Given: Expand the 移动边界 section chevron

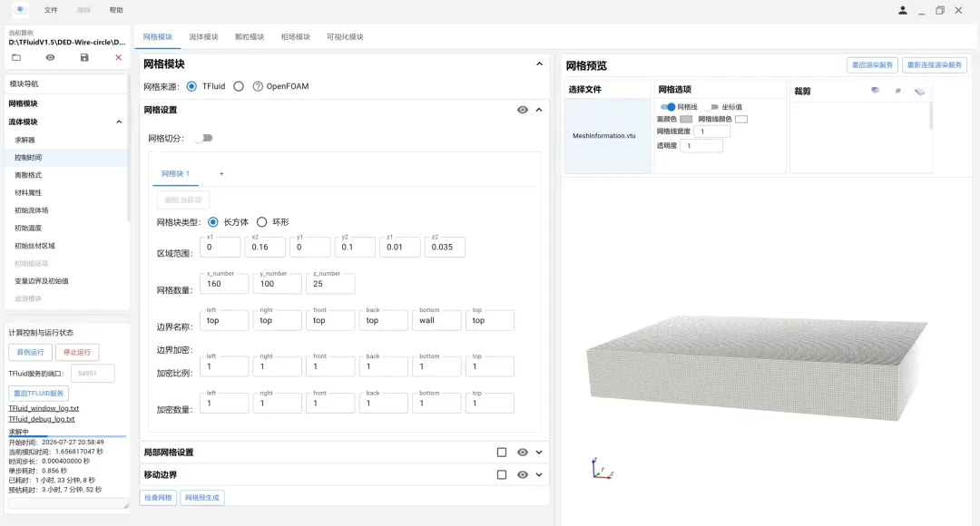Looking at the screenshot, I should [x=539, y=475].
